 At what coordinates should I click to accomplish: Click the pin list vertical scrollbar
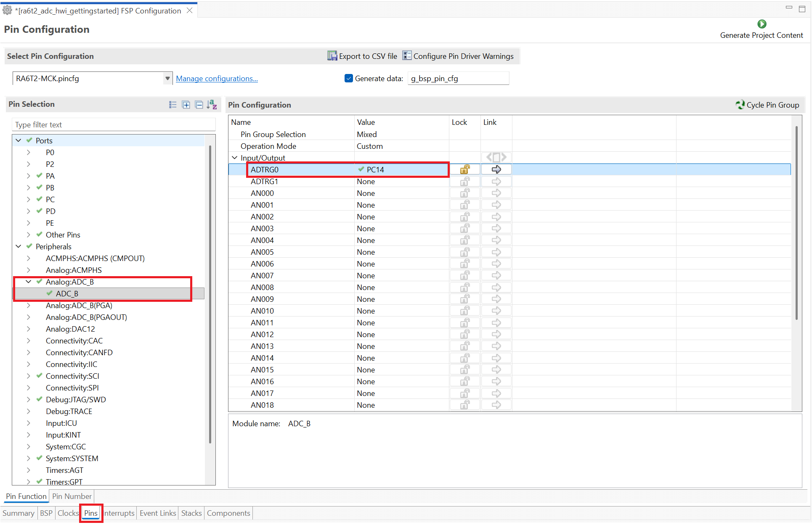[x=796, y=223]
